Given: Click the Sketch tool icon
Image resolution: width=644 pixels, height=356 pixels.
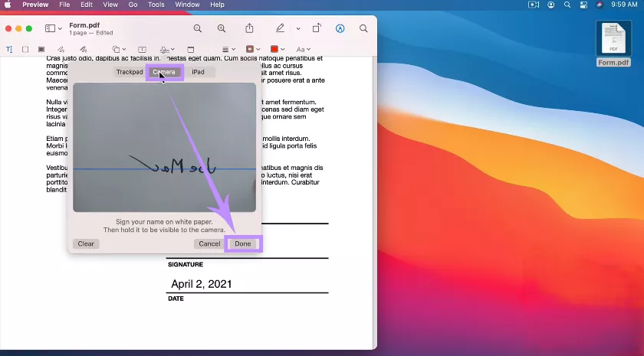Looking at the screenshot, I should (x=63, y=49).
